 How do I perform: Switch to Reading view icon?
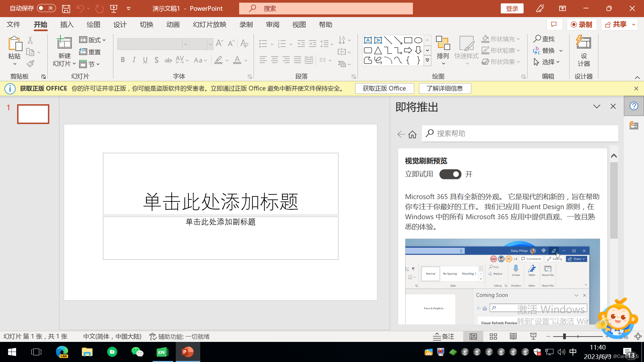[x=513, y=337]
